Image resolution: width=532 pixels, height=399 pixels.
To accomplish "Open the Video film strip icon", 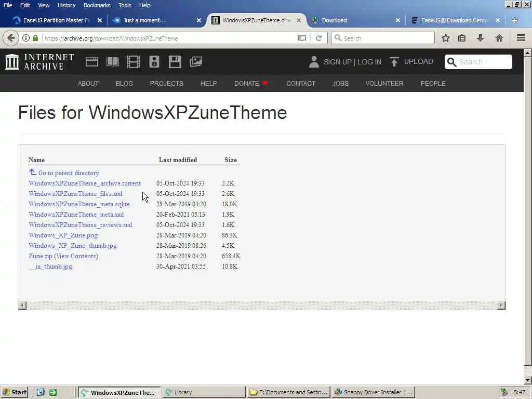I will point(134,62).
